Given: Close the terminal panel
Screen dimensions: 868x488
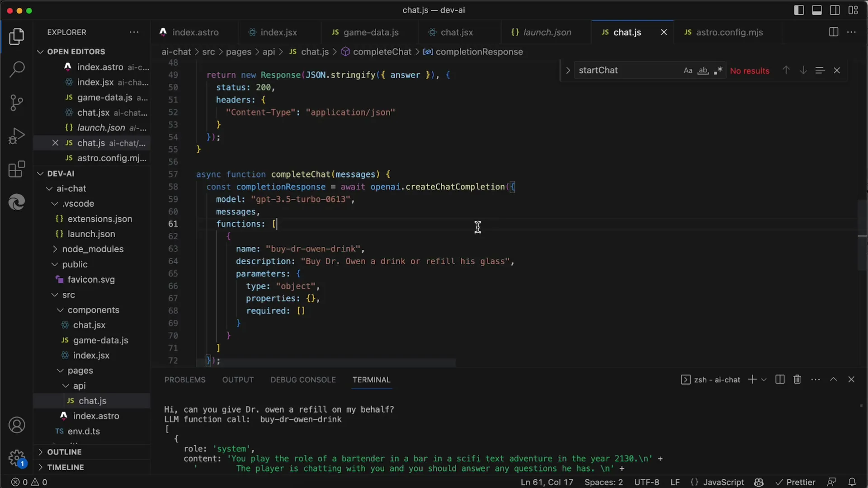Looking at the screenshot, I should click(x=851, y=380).
